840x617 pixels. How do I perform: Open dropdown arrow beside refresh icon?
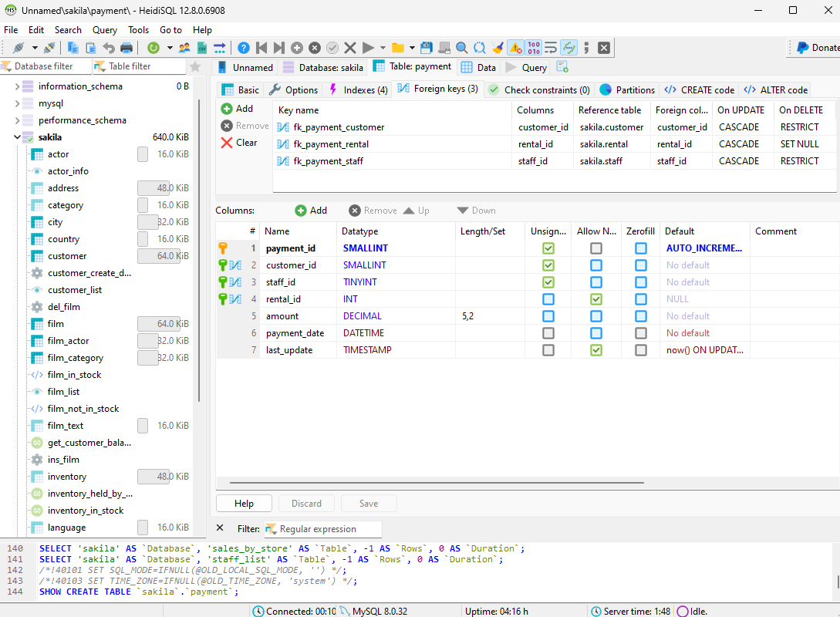(170, 48)
